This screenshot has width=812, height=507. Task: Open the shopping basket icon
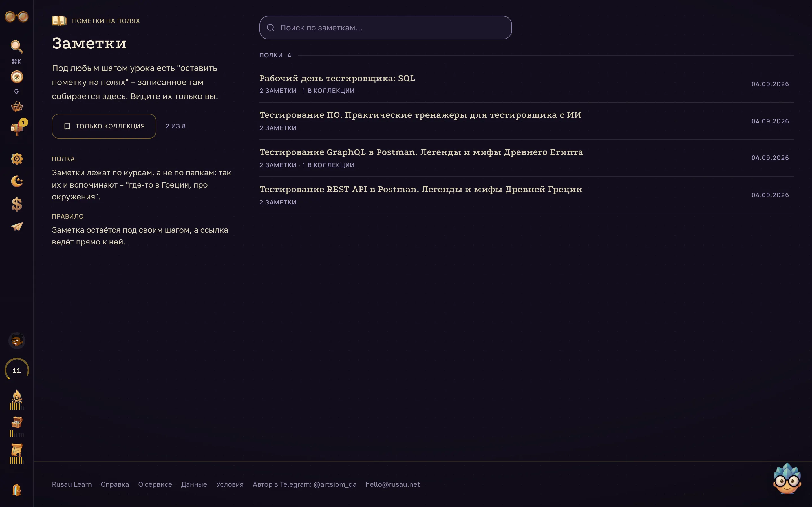16,107
